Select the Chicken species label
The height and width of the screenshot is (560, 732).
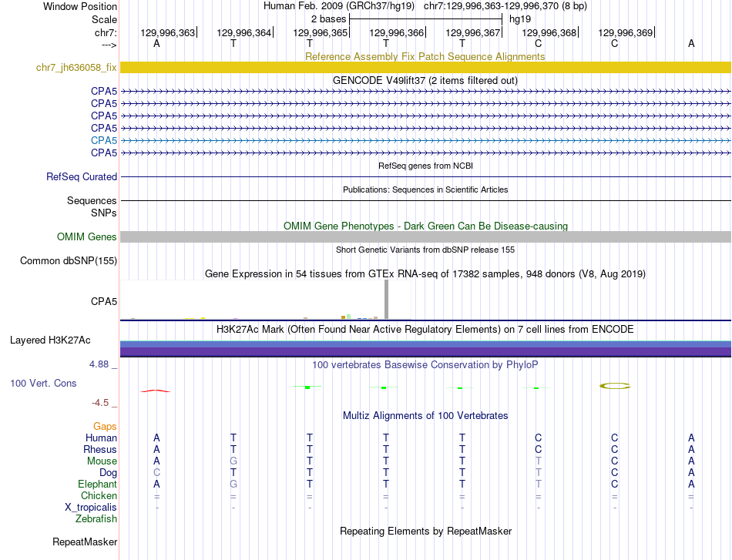pos(99,495)
